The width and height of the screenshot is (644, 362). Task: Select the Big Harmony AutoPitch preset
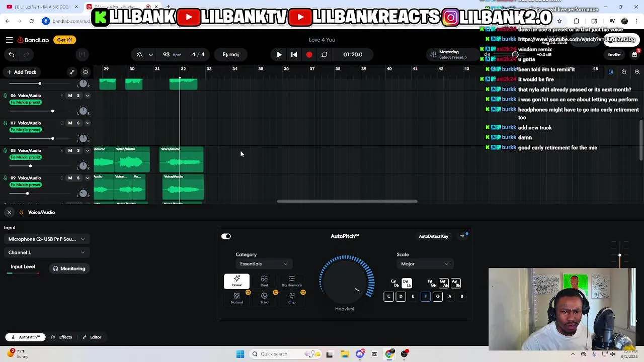(292, 282)
